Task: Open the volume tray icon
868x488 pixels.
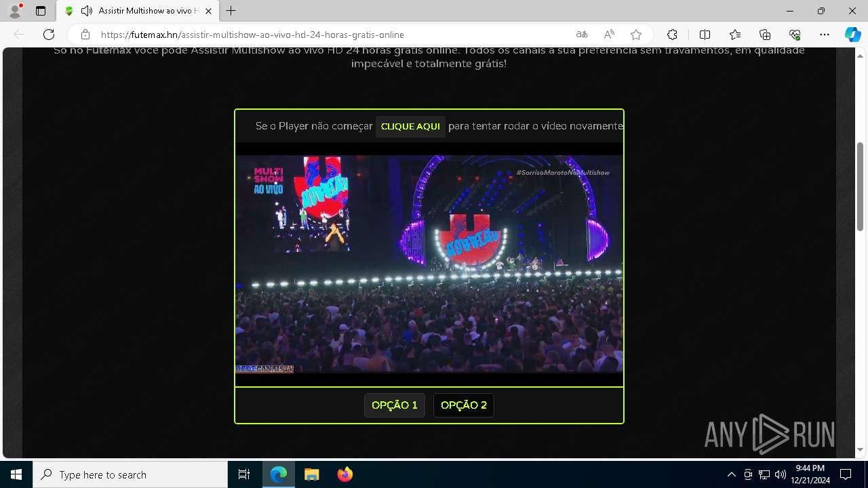Action: pos(780,474)
